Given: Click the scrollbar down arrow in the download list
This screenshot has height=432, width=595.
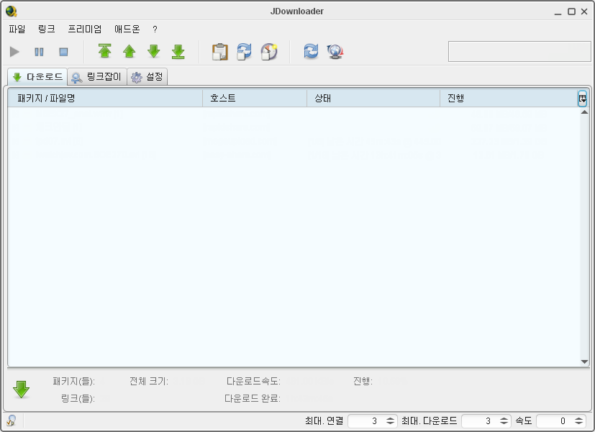Looking at the screenshot, I should [584, 362].
